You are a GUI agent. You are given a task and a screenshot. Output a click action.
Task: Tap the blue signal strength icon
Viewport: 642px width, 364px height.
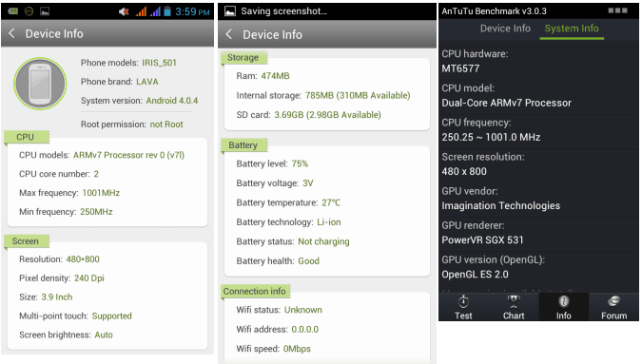(155, 11)
